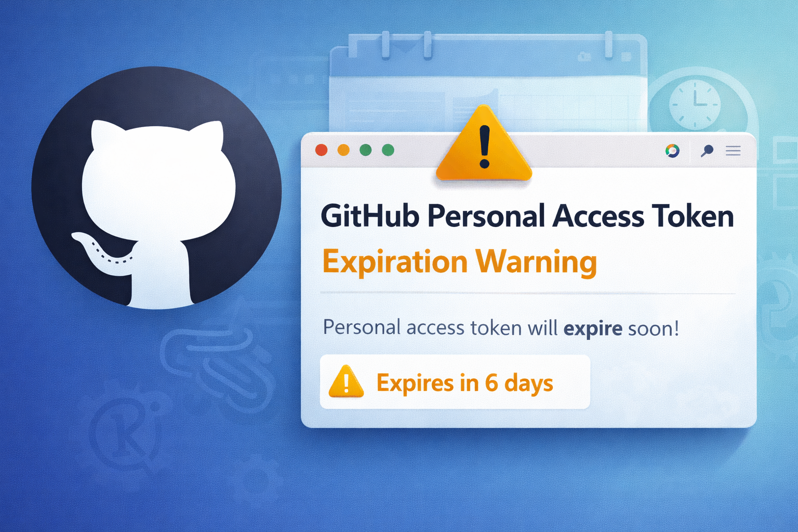The height and width of the screenshot is (532, 798).
Task: Click the Expires in 6 days badge
Action: pos(455,382)
